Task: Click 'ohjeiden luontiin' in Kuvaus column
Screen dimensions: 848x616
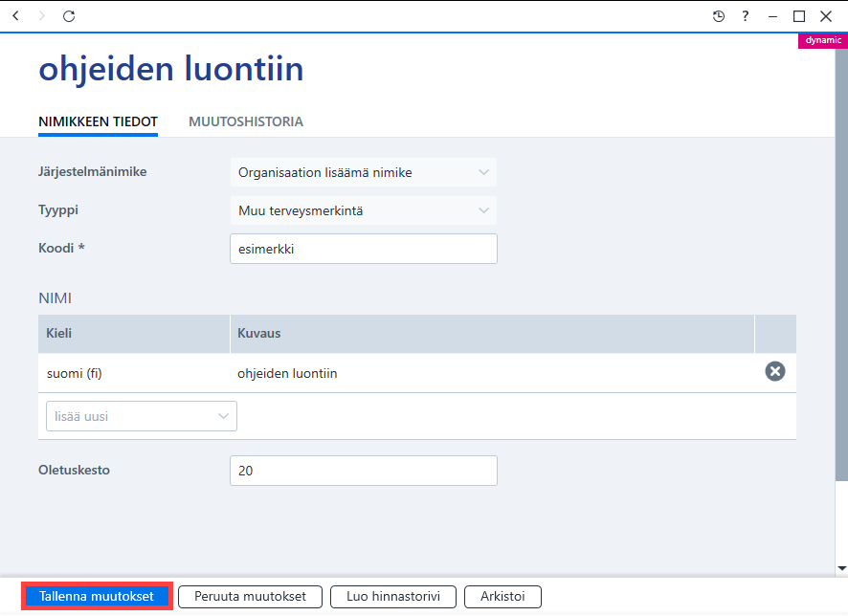Action: (x=287, y=373)
